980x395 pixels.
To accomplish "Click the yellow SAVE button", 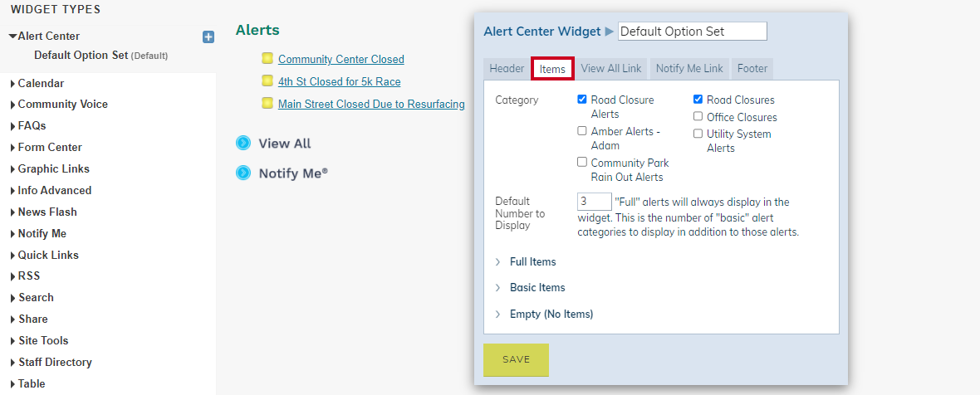I will 517,360.
